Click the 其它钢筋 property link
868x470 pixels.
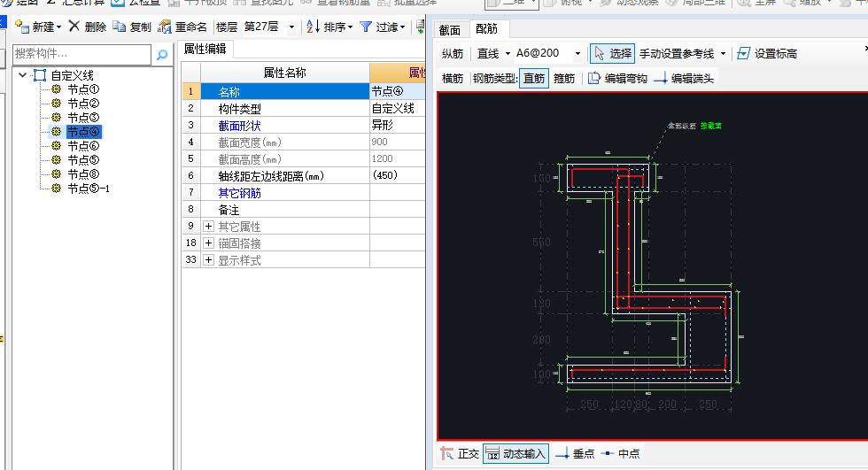[239, 193]
